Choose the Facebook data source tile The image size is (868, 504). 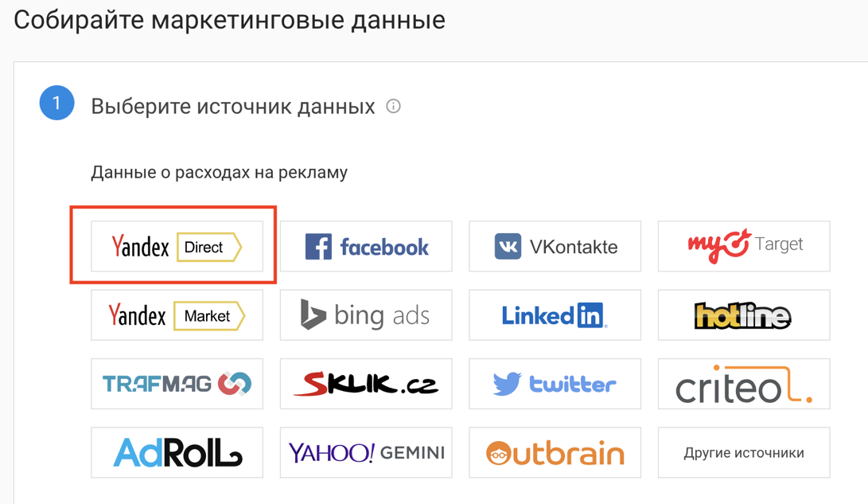pyautogui.click(x=366, y=247)
